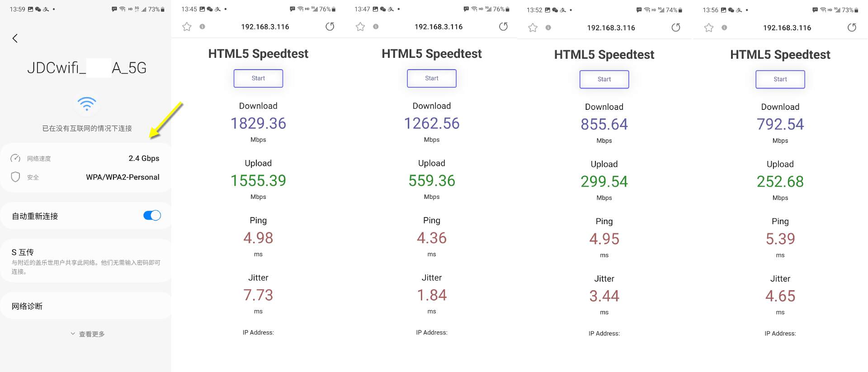868x372 pixels.
Task: Tap the security shield icon beside WPA/WPA2-Personal
Action: pyautogui.click(x=15, y=177)
